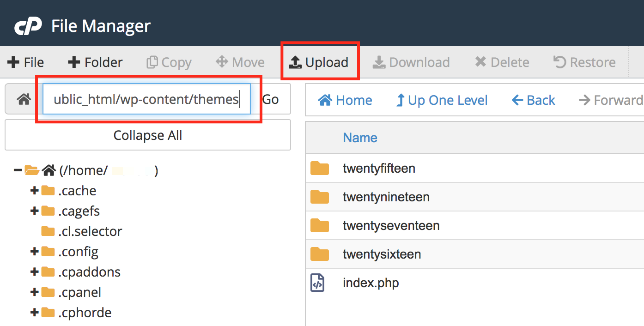Viewport: 644px width, 326px height.
Task: Click index.php code file icon
Action: 317,283
